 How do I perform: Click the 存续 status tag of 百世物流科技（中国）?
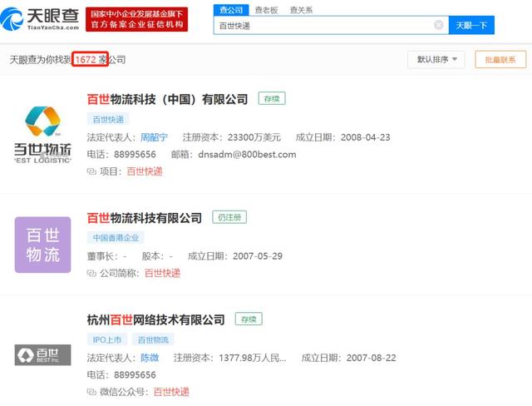tap(272, 99)
